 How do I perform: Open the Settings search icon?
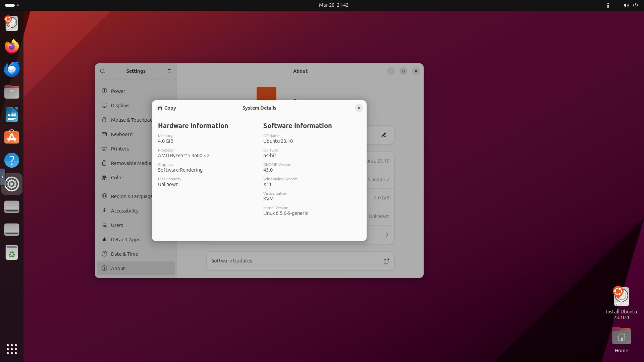tap(103, 71)
